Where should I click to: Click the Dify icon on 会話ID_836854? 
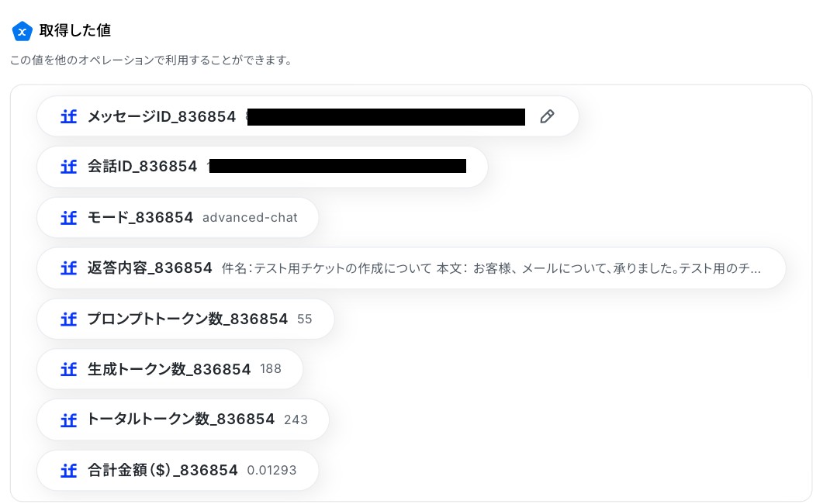tap(69, 167)
